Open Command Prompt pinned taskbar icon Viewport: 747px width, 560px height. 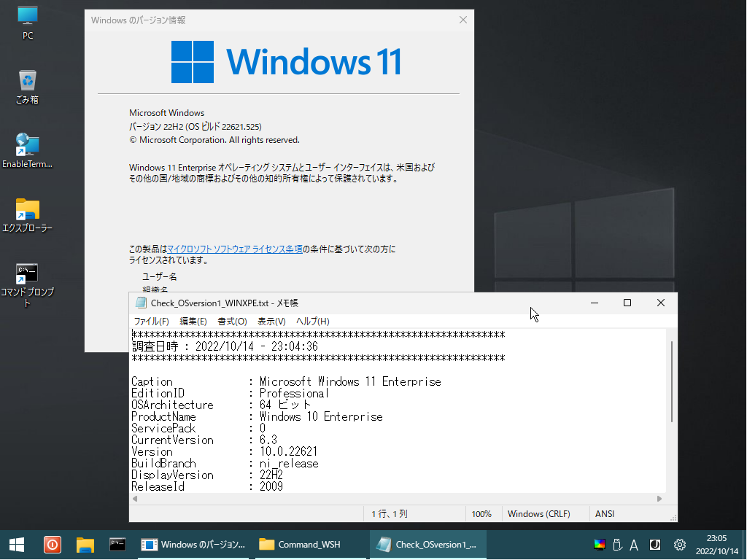pos(117,545)
